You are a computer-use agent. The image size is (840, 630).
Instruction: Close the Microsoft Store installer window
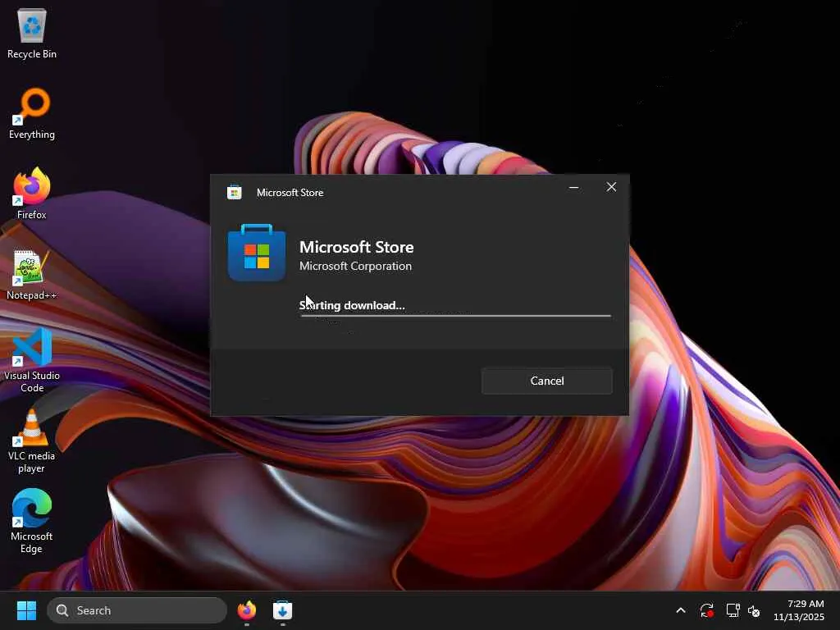click(x=611, y=187)
